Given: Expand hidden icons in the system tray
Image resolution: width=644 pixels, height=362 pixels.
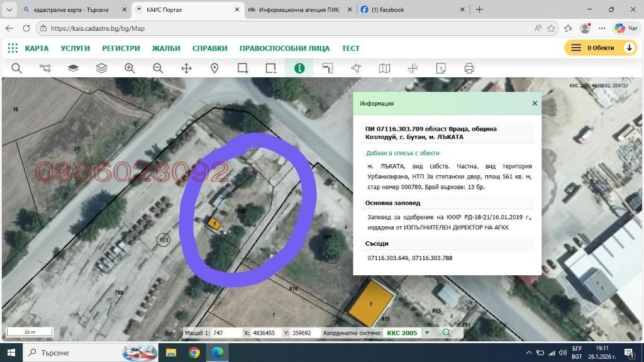Looking at the screenshot, I should (530, 353).
